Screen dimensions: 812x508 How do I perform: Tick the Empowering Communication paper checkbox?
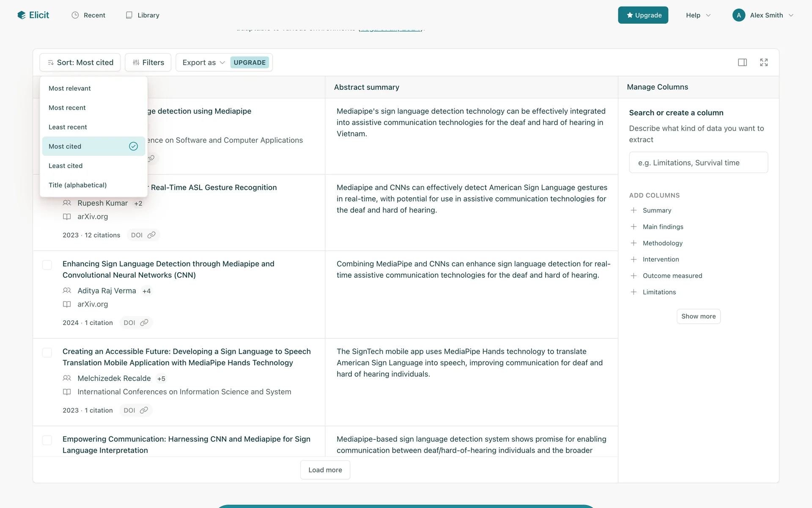coord(47,440)
